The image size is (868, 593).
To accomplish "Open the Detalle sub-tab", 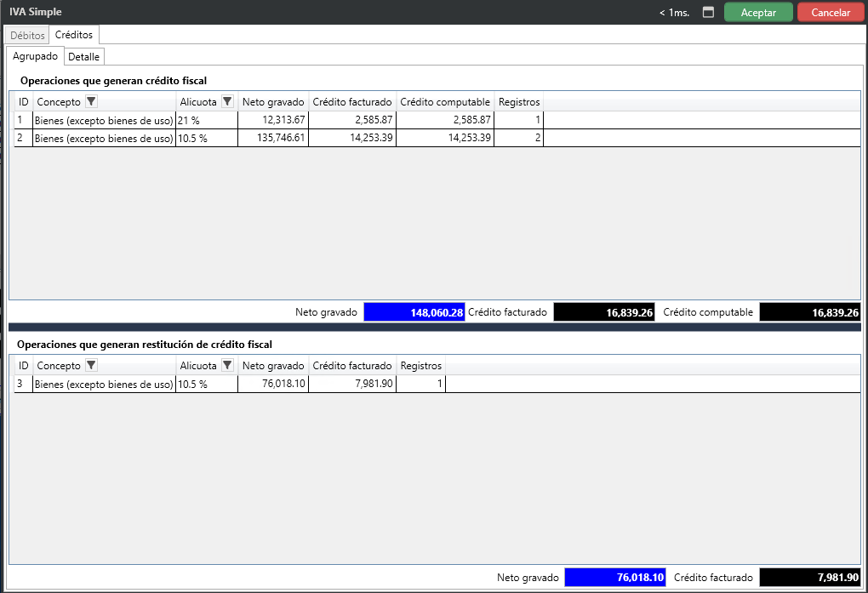I will click(x=84, y=57).
